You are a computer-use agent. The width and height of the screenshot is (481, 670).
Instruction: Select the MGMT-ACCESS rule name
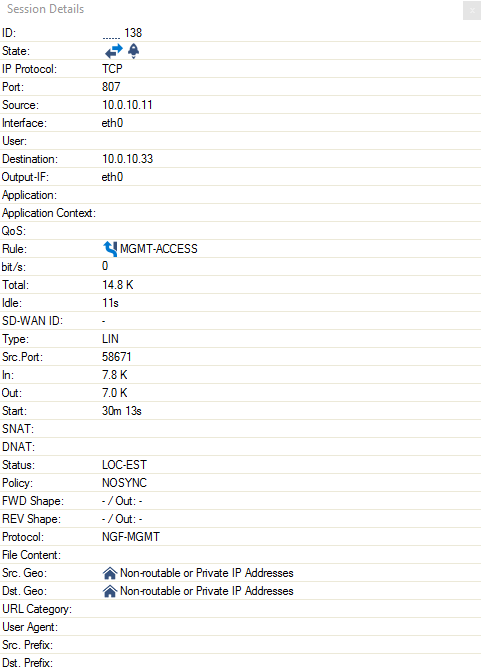pos(158,249)
